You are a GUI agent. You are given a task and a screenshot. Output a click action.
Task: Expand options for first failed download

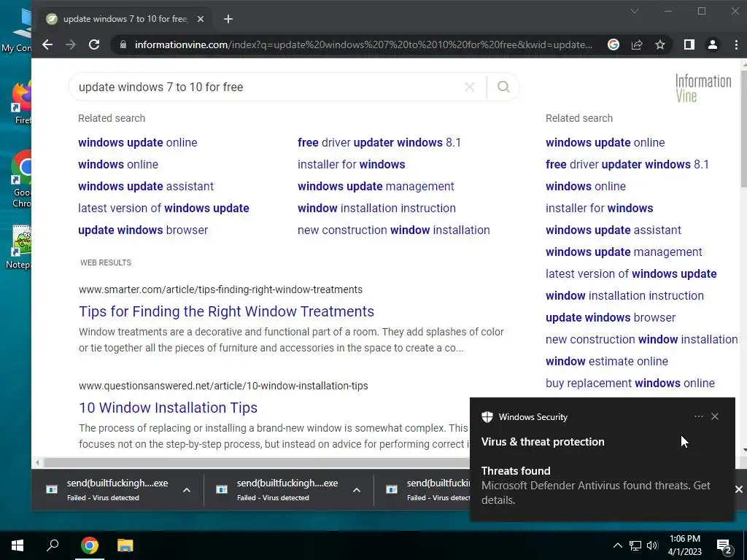[x=187, y=490]
